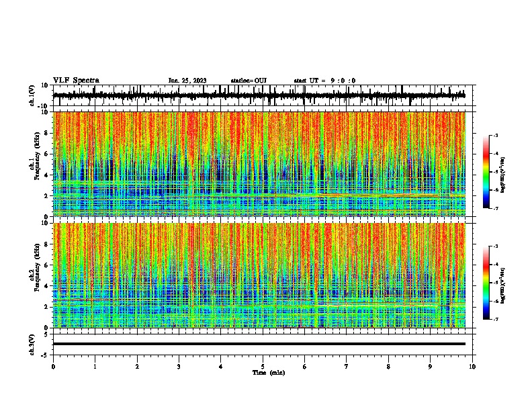This screenshot has width=532, height=411.
Task: Click the 4 tick label on the time axis
Action: pos(221,367)
